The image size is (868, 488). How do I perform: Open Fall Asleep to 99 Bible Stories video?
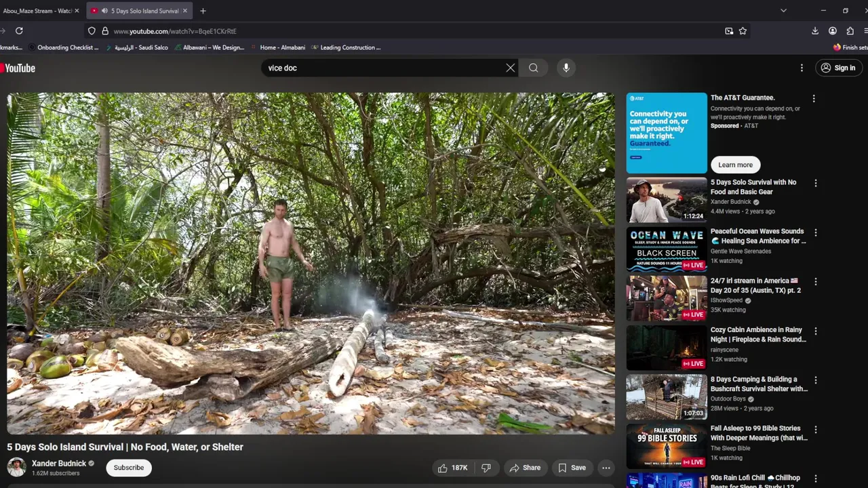(x=759, y=433)
